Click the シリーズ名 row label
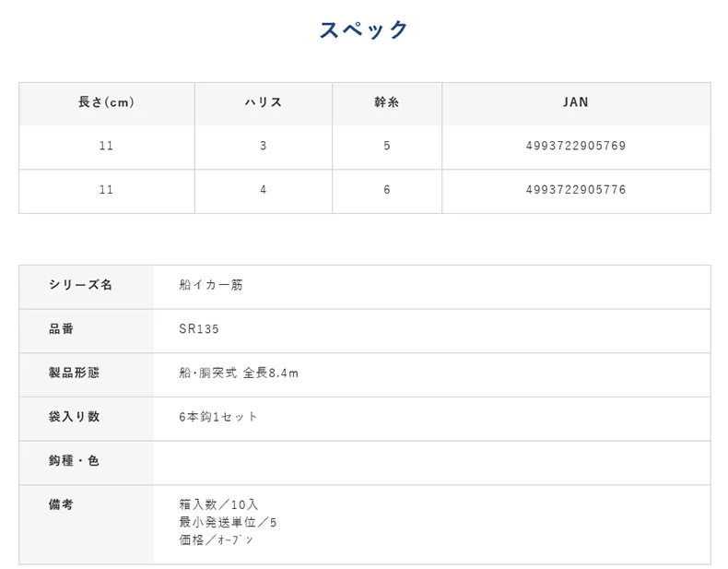The image size is (728, 569). [80, 286]
